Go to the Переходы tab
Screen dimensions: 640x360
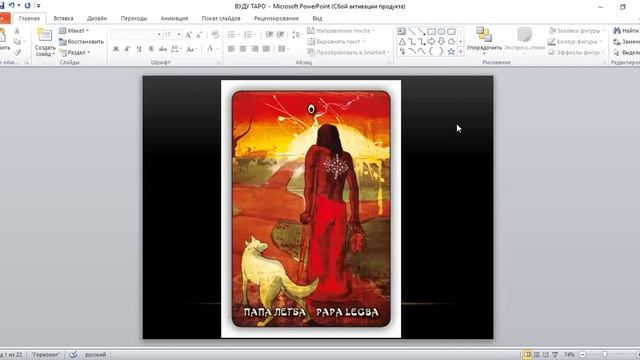coord(133,18)
